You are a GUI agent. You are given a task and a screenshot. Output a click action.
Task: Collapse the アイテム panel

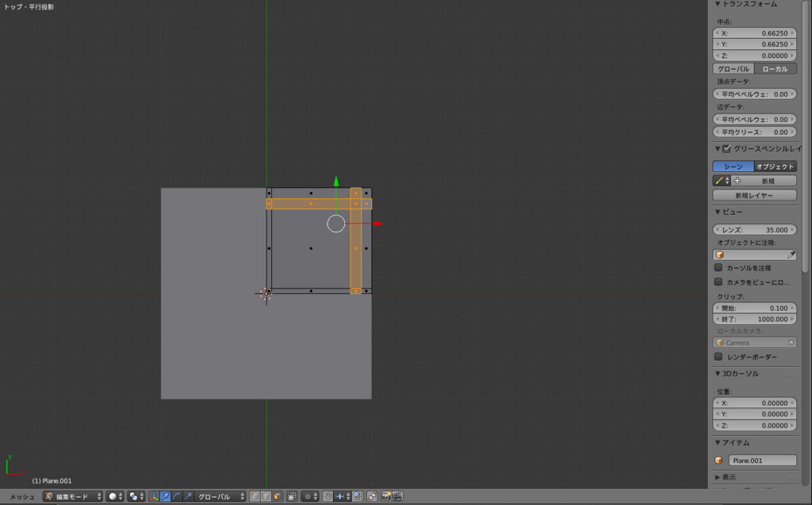click(718, 443)
